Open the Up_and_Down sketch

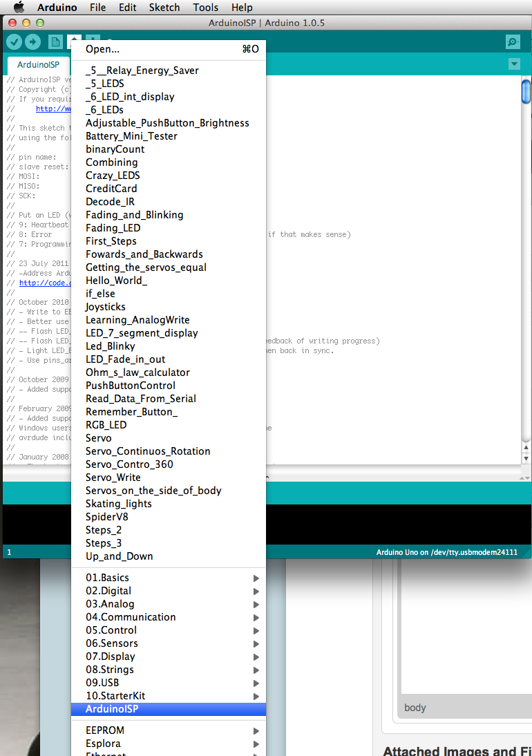[x=169, y=556]
